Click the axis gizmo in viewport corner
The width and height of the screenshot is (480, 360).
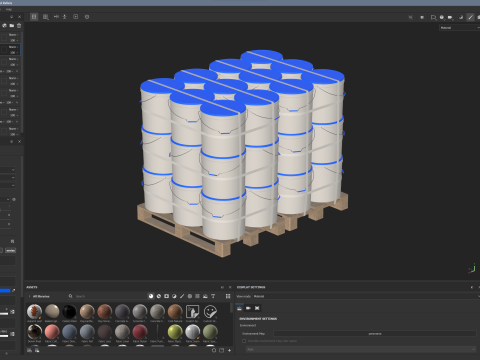472,269
